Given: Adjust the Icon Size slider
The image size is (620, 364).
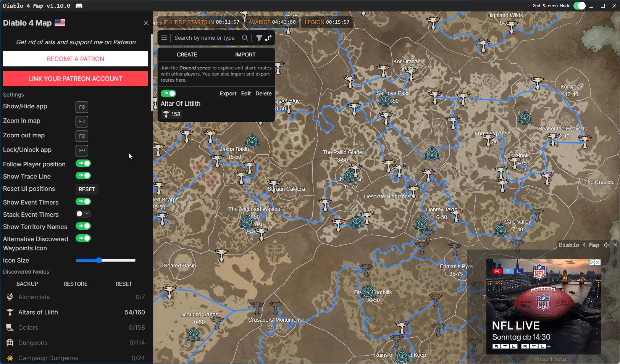Looking at the screenshot, I should 99,260.
